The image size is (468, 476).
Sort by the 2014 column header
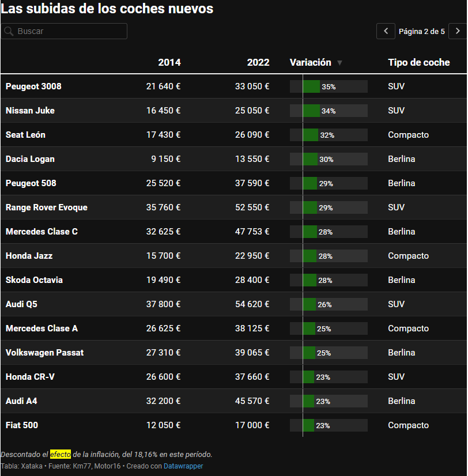point(169,63)
